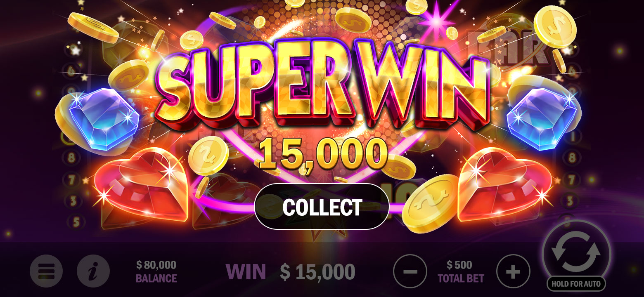Viewport: 644px width, 297px height.
Task: Select payline number 8 on left
Action: pos(71,158)
